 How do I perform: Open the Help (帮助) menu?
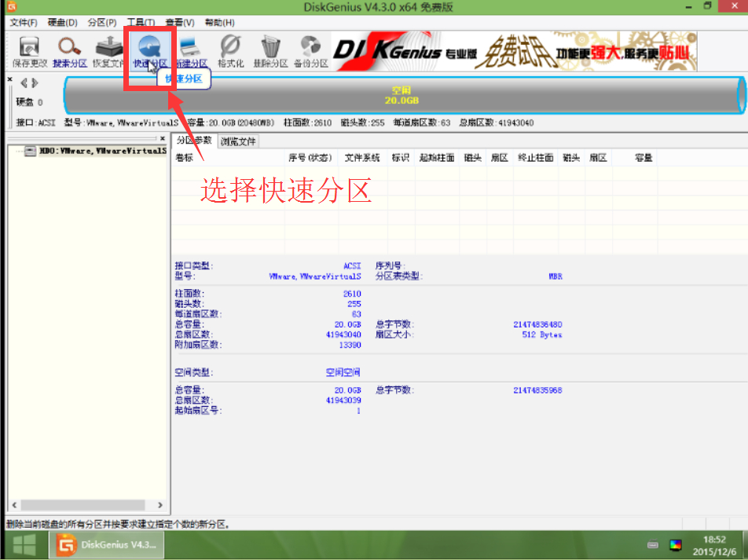(x=219, y=23)
